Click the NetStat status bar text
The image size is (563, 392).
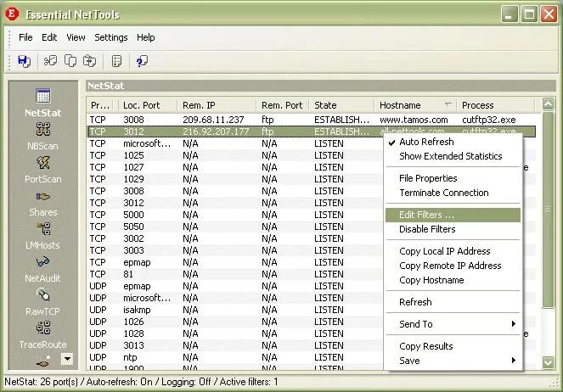[141, 382]
